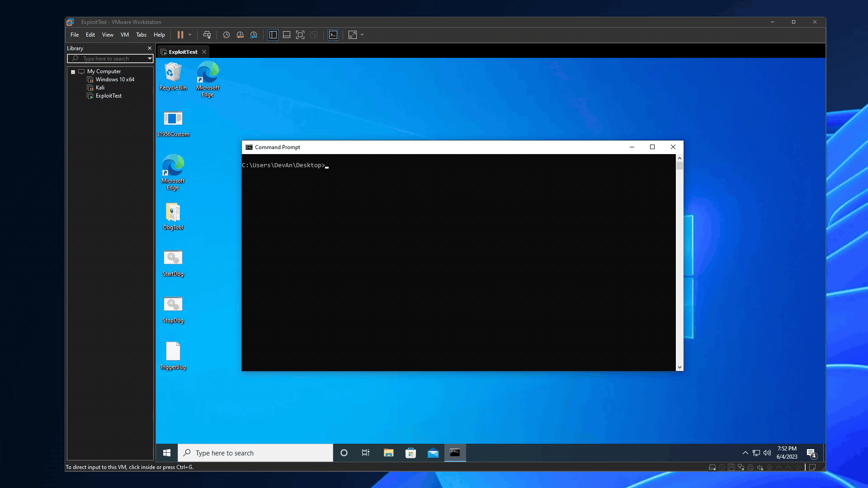This screenshot has height=488, width=868.
Task: Click the scroll up arrow in Command Prompt
Action: tap(679, 158)
